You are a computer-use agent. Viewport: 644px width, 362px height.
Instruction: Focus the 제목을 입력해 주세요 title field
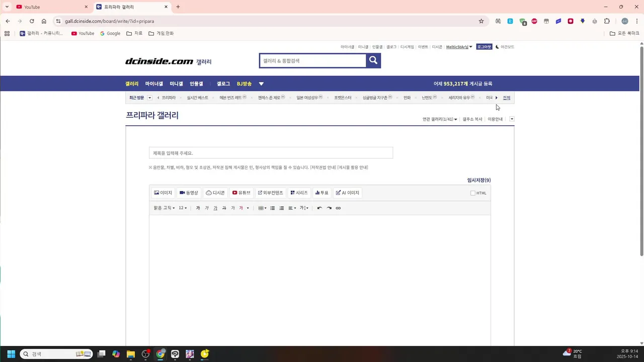[271, 153]
